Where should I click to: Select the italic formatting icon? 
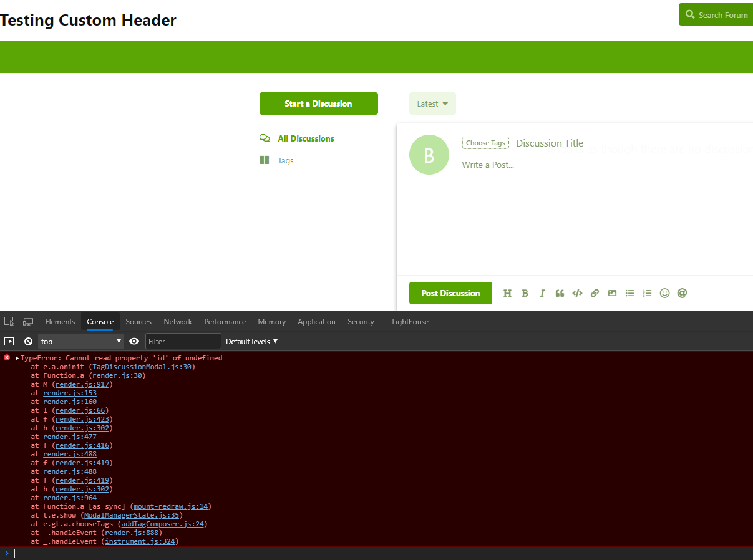click(x=542, y=292)
